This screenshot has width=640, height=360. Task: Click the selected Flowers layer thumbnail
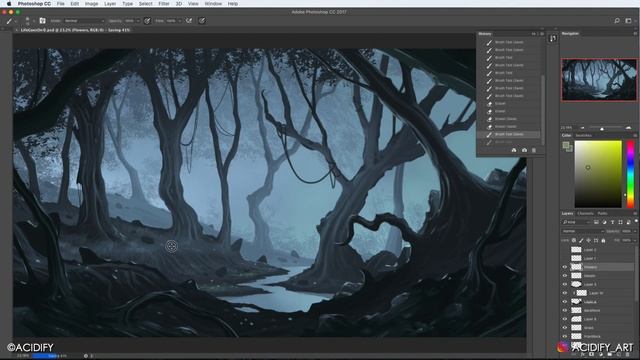click(x=576, y=267)
